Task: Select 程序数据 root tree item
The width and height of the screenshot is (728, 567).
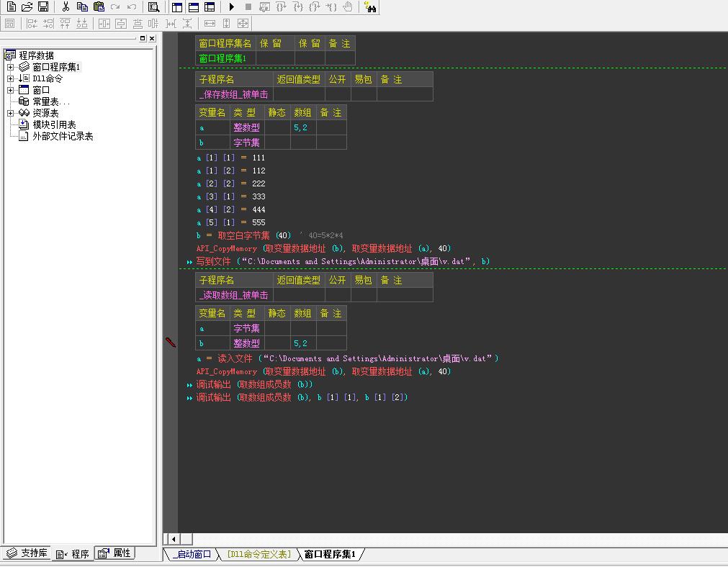Action: (x=36, y=55)
